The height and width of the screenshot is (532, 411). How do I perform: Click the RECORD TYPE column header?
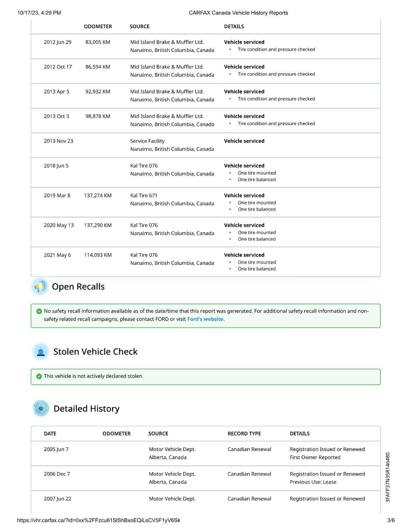click(244, 434)
